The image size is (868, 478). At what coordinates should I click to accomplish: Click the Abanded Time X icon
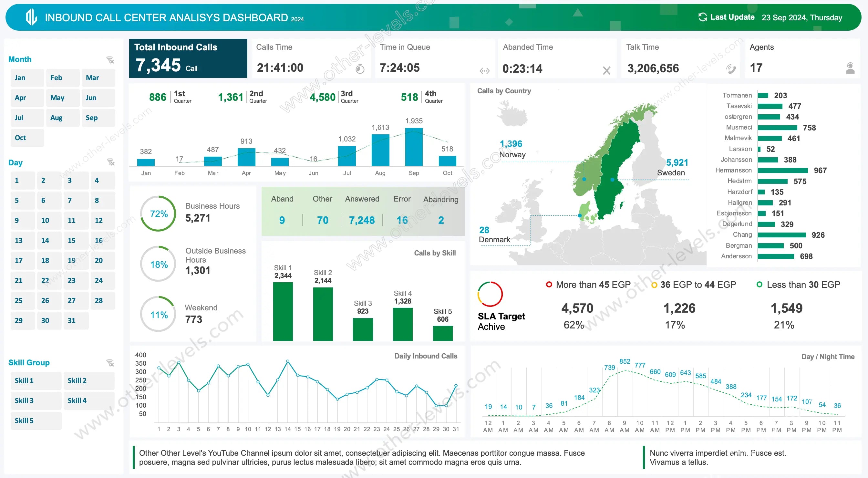[606, 70]
